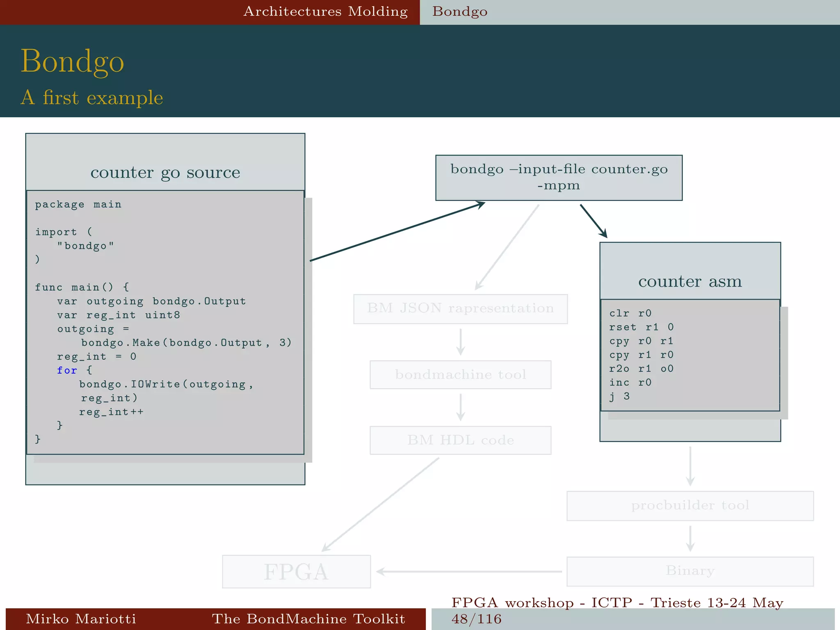
Task: Click The BondMachine Toolkit footer title
Action: point(308,619)
